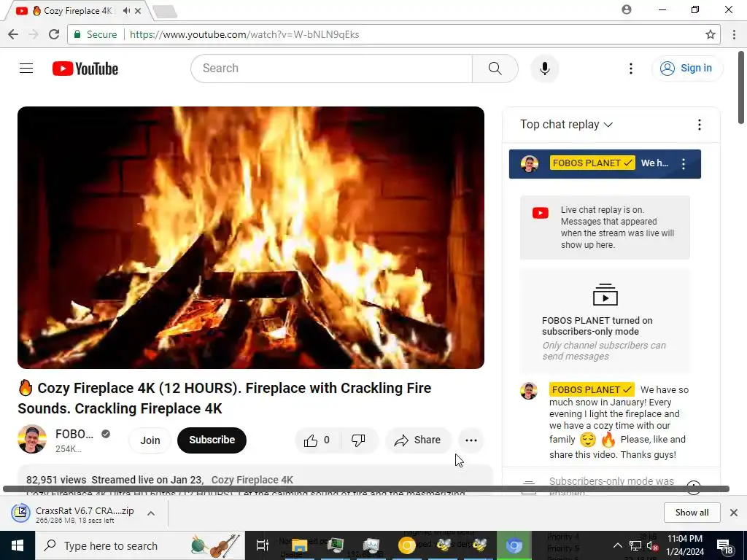Image resolution: width=747 pixels, height=560 pixels.
Task: Play the fireplace video
Action: click(251, 237)
